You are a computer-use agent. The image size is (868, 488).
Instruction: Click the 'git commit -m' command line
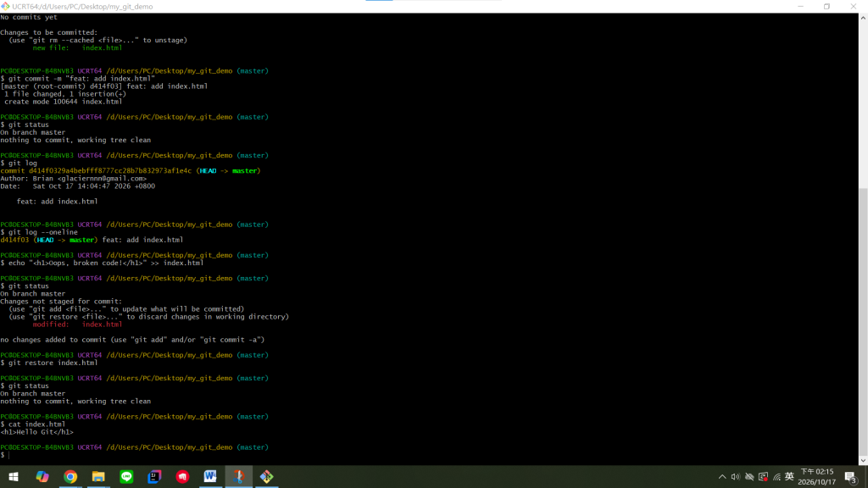pos(77,79)
